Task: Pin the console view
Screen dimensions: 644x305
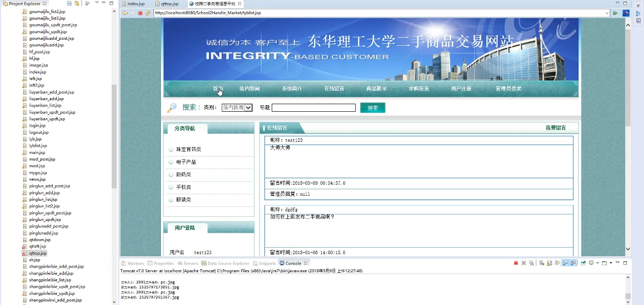Action: (583, 263)
